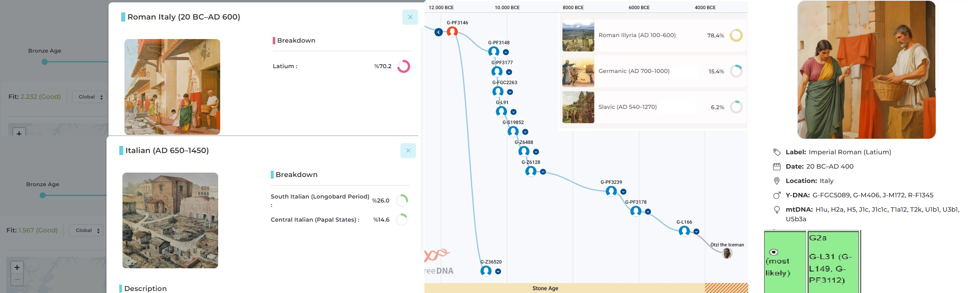Open Ötzi the Iceman portrait marker
Image resolution: width=980 pixels, height=293 pixels.
(727, 253)
